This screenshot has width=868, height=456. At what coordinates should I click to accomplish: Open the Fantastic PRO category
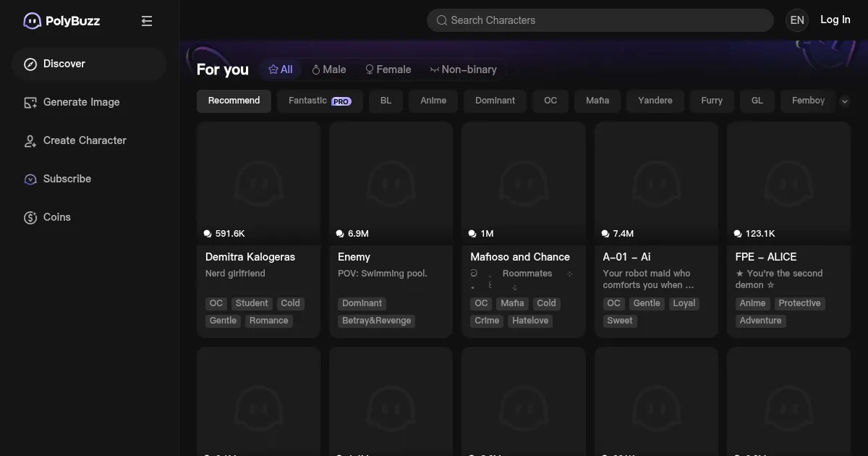click(320, 101)
